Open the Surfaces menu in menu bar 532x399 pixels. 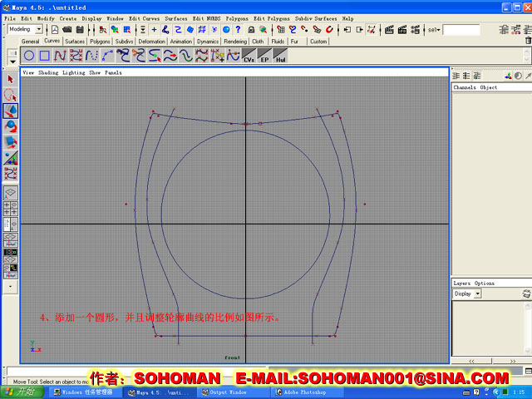[x=176, y=18]
